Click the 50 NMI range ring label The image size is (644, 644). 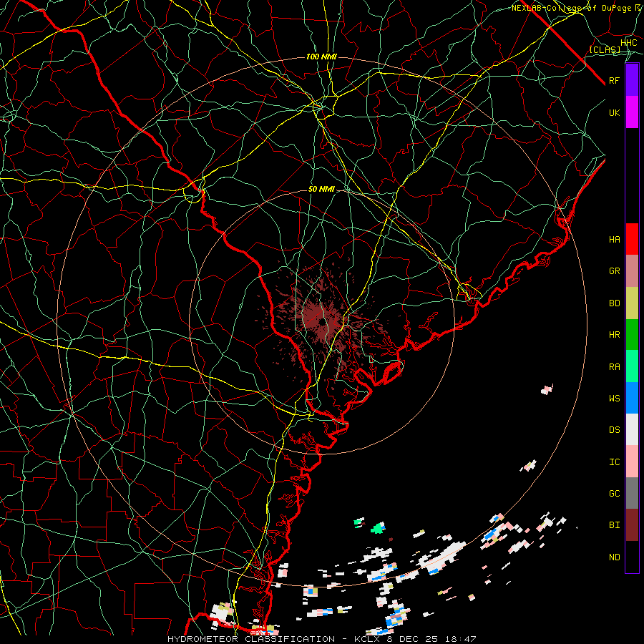(x=321, y=190)
